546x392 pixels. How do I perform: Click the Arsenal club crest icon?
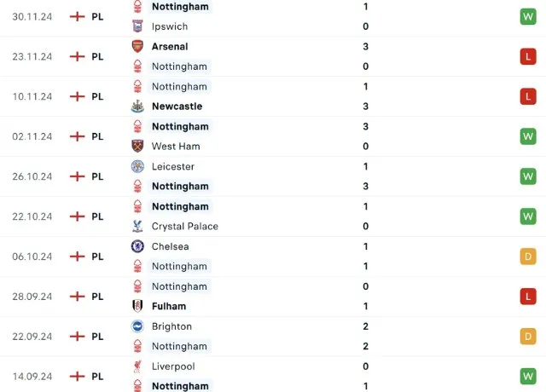click(136, 47)
